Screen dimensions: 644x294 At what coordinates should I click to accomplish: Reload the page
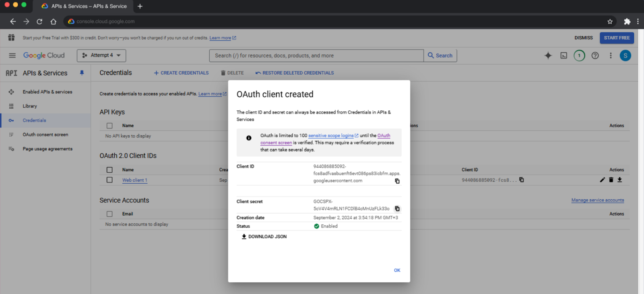pos(39,21)
